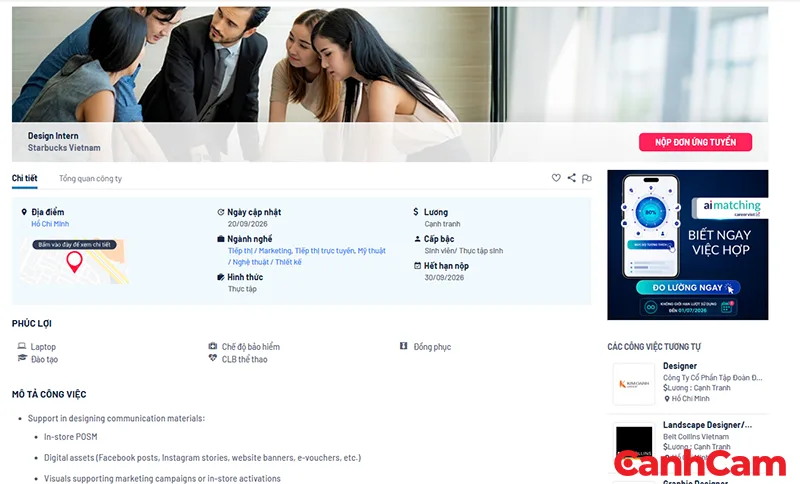Screen dimensions: 800x484
Task: Click the In-store POSM bullet text
Action: point(70,437)
